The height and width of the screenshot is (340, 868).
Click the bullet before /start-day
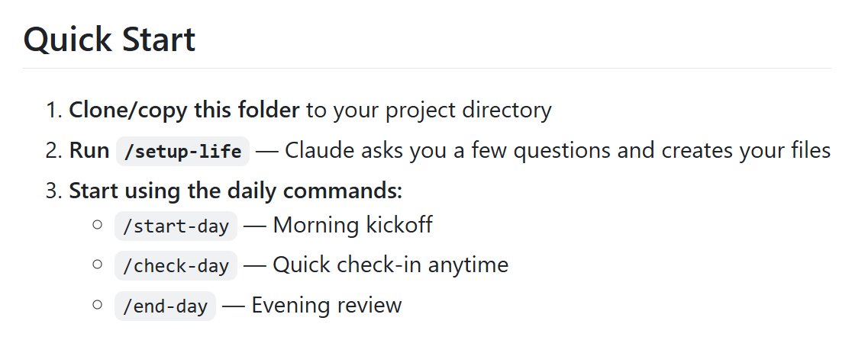(97, 225)
